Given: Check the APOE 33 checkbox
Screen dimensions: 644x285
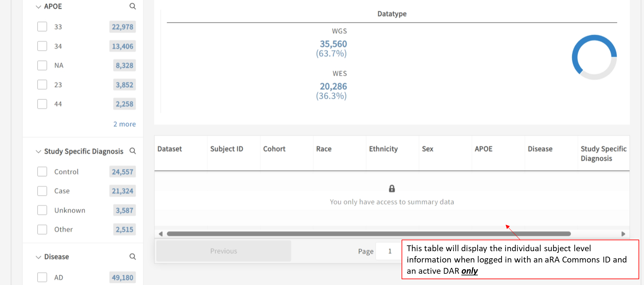Looking at the screenshot, I should pyautogui.click(x=42, y=27).
